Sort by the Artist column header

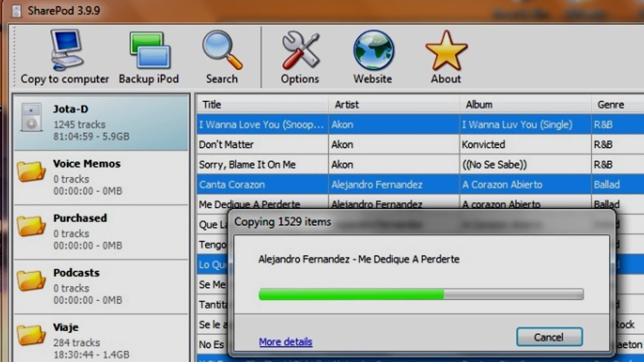[x=393, y=105]
